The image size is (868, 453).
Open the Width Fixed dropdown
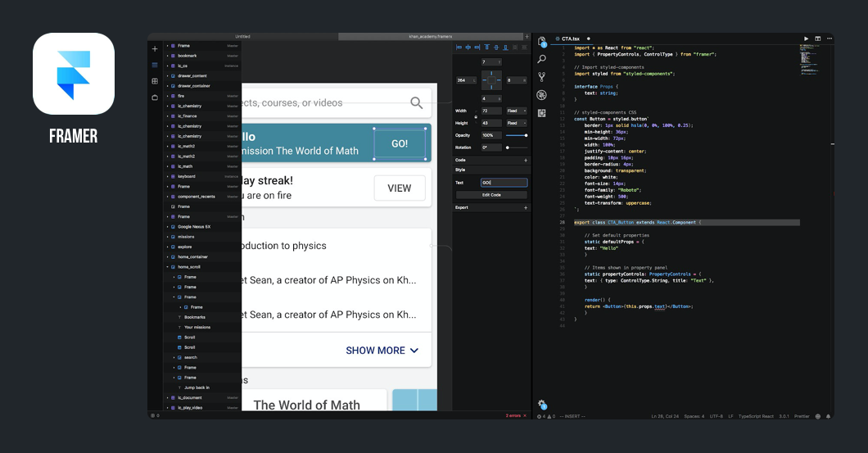517,111
